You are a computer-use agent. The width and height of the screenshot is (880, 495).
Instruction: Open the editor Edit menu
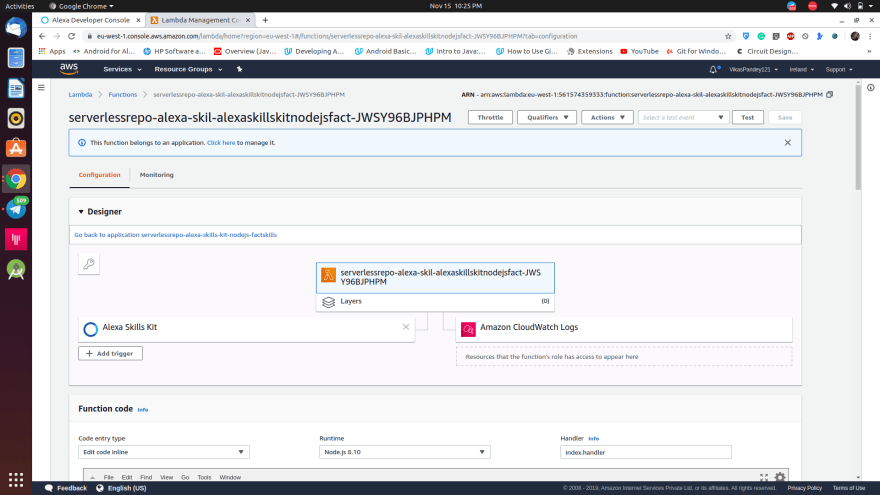(127, 478)
